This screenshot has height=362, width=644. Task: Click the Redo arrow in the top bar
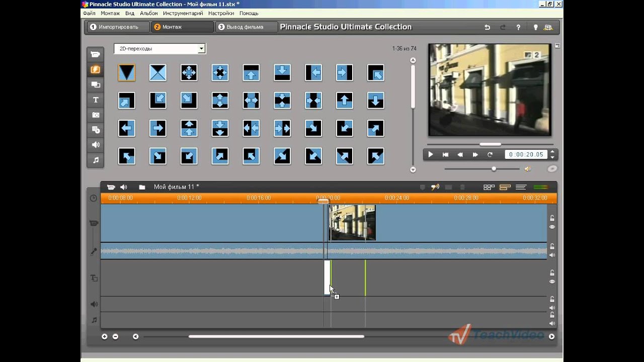[503, 27]
